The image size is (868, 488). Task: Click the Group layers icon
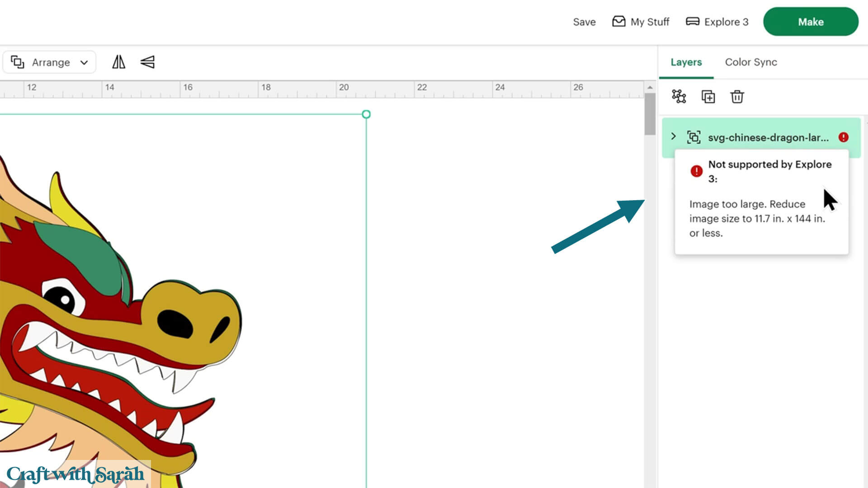click(679, 96)
